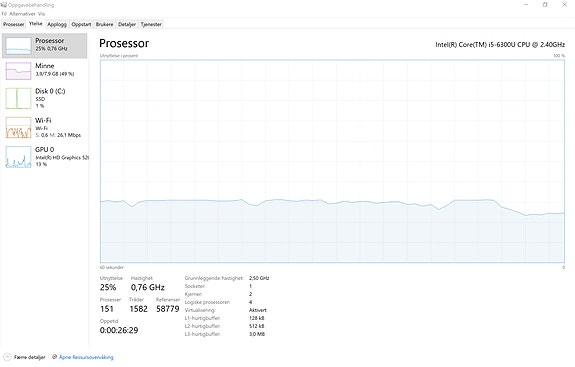Open the Prosesser tab
Image resolution: width=575 pixels, height=367 pixels.
click(x=14, y=25)
